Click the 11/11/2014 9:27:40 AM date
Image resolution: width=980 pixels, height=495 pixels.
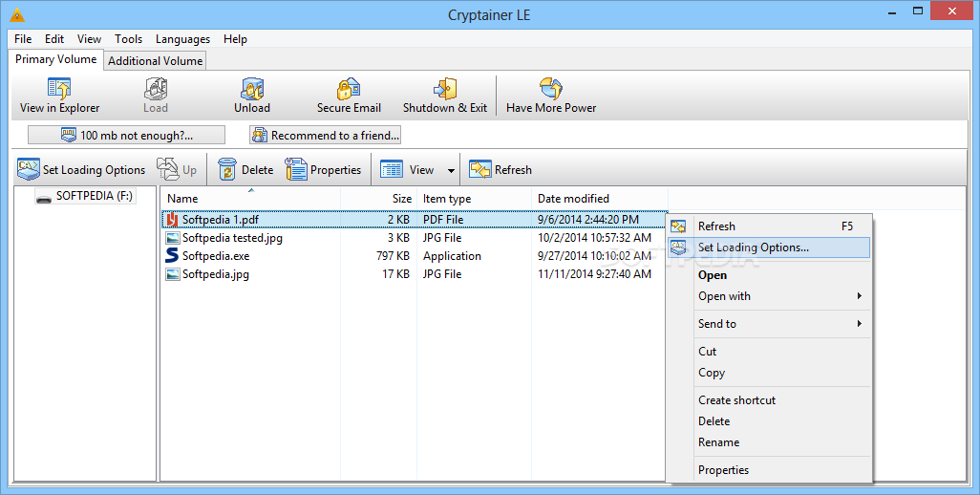pyautogui.click(x=594, y=273)
